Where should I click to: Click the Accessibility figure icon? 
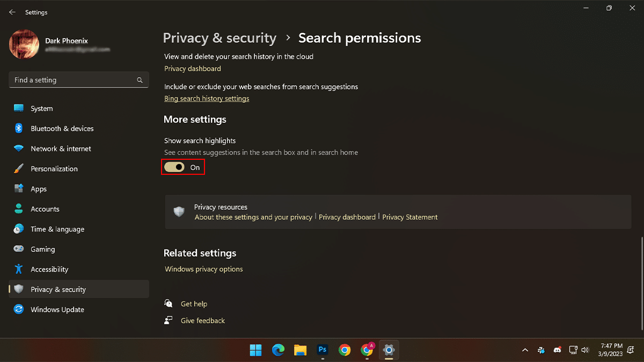(19, 269)
